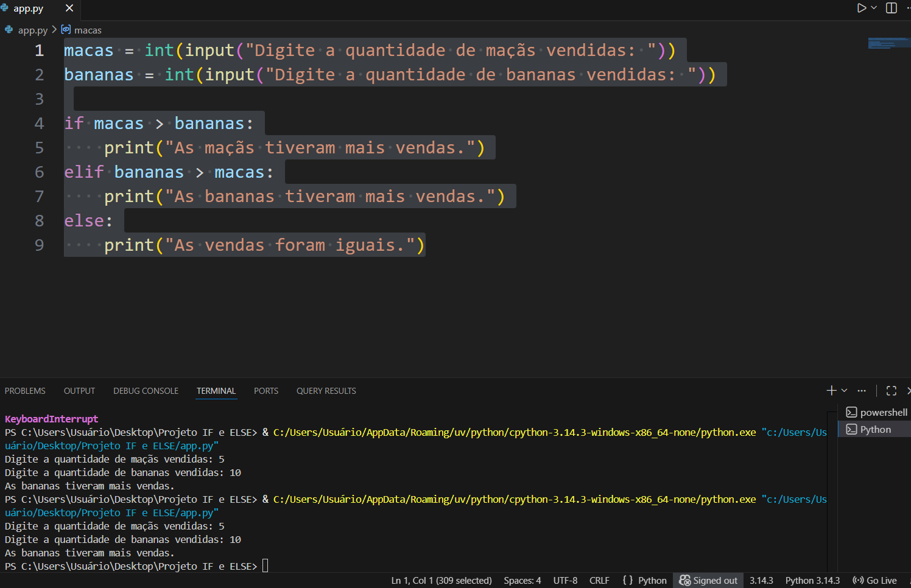This screenshot has width=911, height=588.
Task: Split the editor to the right
Action: pos(892,8)
